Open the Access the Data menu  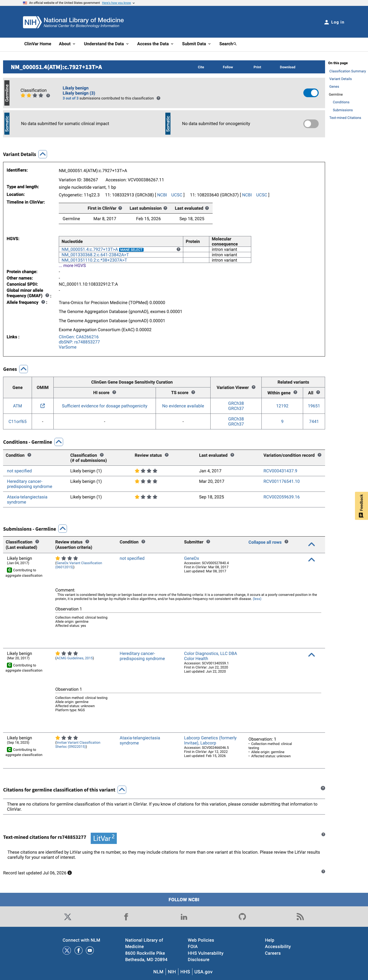tap(155, 44)
